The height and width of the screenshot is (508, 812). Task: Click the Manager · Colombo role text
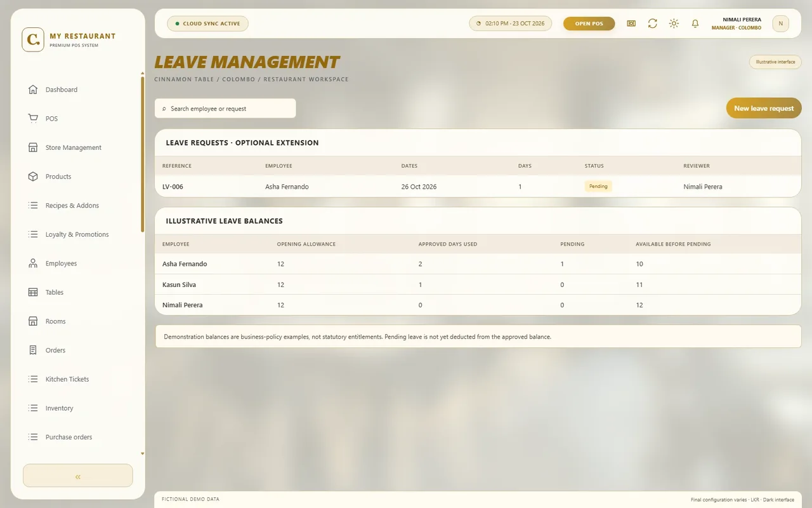pyautogui.click(x=737, y=28)
